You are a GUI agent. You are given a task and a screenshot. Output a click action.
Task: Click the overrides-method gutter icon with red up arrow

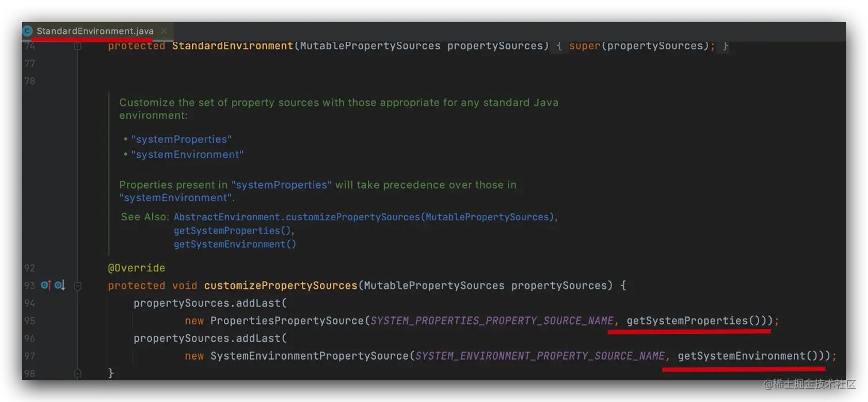46,285
